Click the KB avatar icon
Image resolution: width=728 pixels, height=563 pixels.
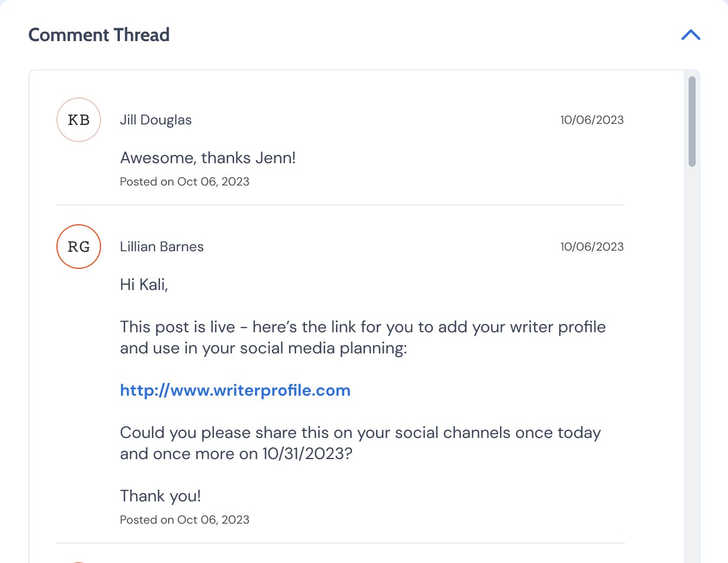click(x=79, y=120)
